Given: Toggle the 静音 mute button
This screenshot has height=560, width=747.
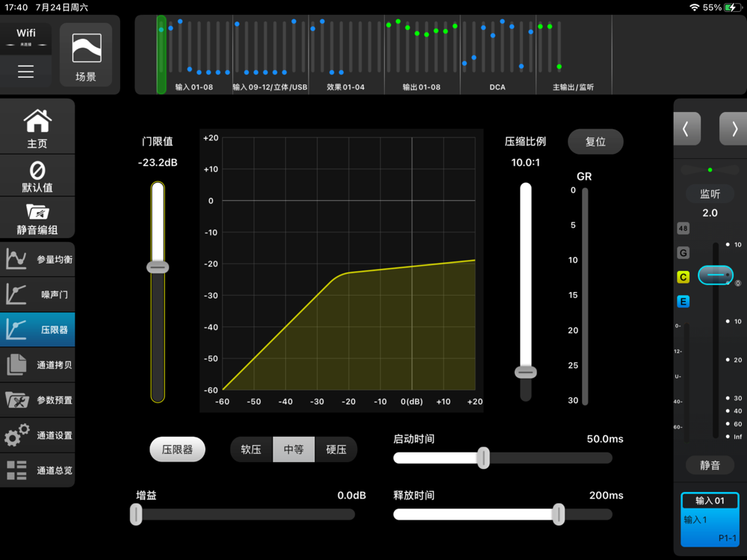Looking at the screenshot, I should coord(710,465).
